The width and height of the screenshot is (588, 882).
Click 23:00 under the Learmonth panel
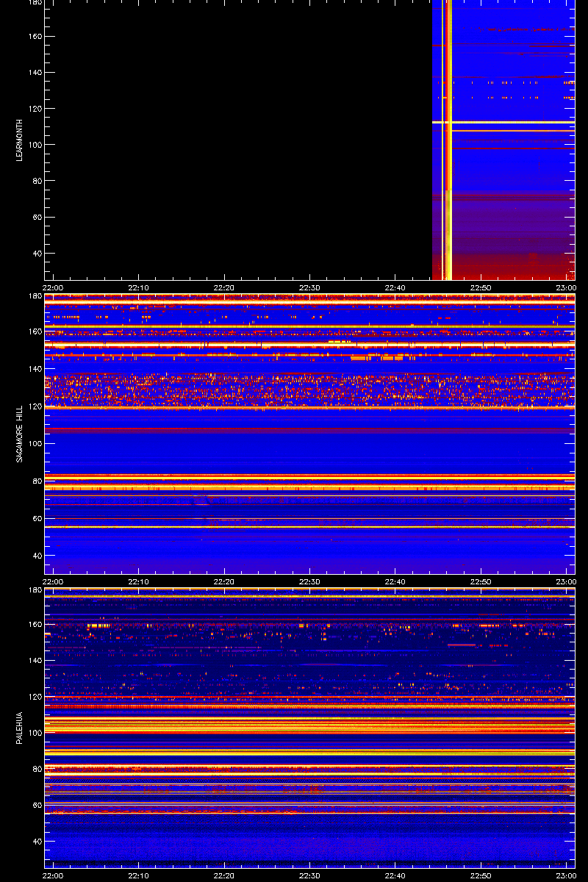(566, 287)
